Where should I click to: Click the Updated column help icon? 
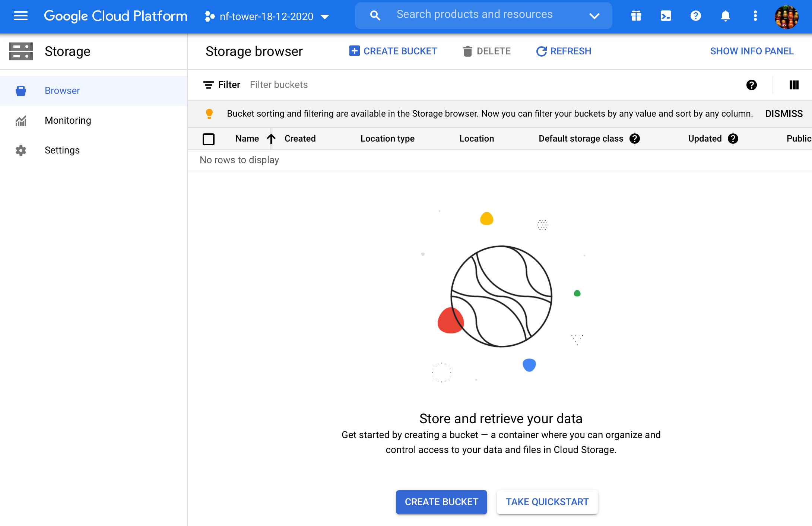(x=733, y=139)
